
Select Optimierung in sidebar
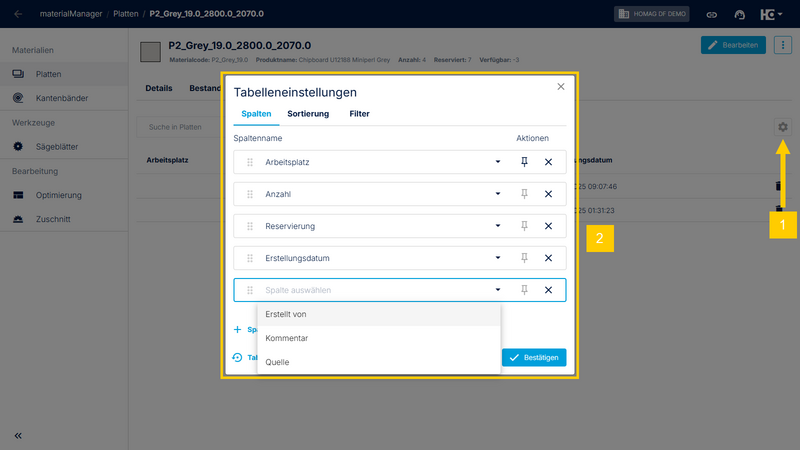[x=64, y=195]
